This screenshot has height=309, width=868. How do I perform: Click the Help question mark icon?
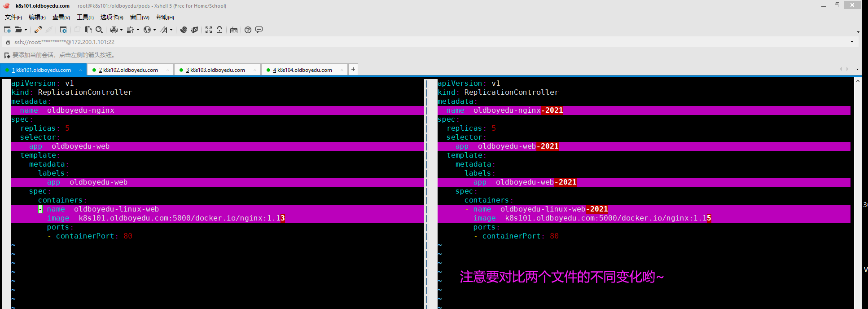click(248, 30)
